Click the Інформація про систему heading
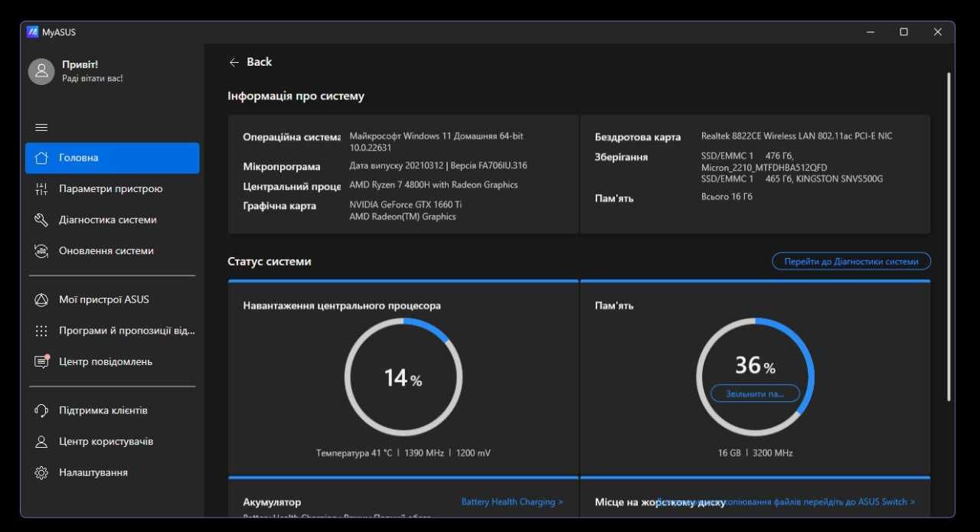The height and width of the screenshot is (532, 980). coord(296,96)
